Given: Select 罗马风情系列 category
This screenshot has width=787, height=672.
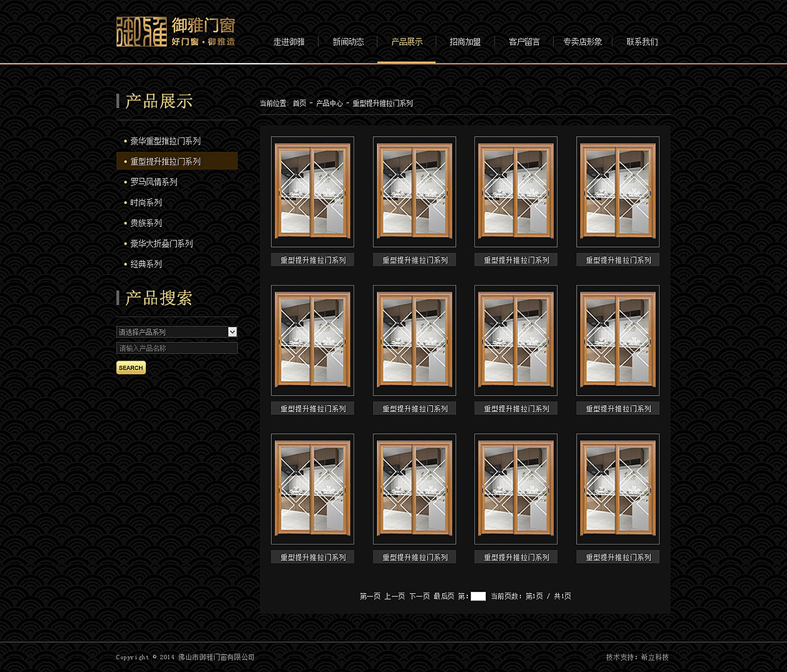Looking at the screenshot, I should (154, 182).
